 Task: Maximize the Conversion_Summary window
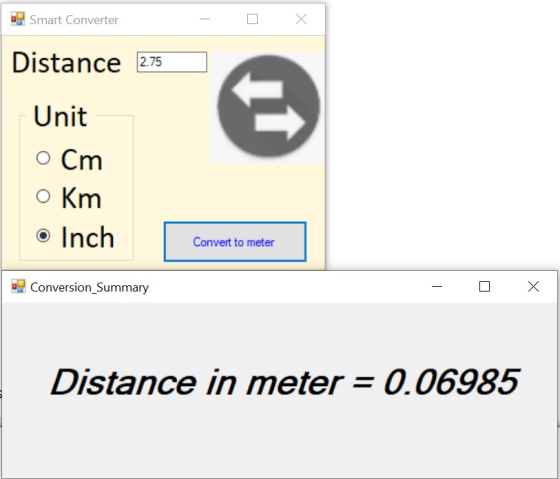coord(484,286)
